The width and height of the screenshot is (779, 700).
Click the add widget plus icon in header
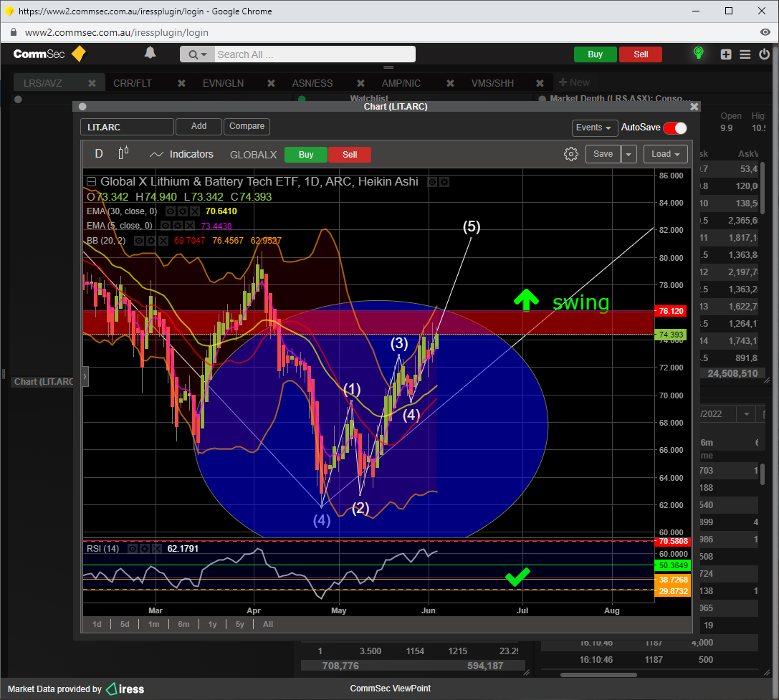tap(726, 54)
